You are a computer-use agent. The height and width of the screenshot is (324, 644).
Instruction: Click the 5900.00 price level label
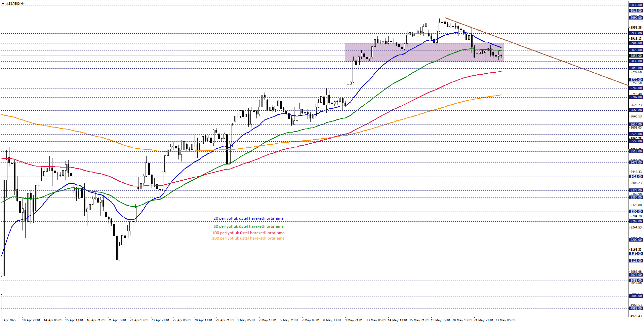[x=636, y=43]
